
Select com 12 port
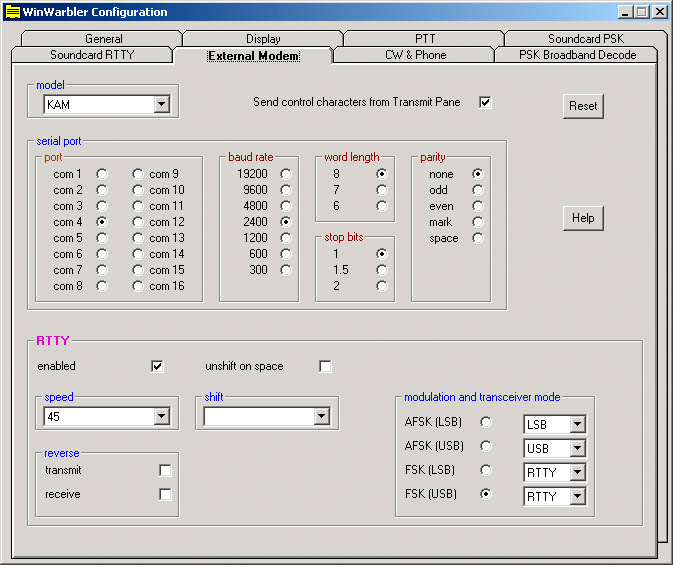[138, 222]
